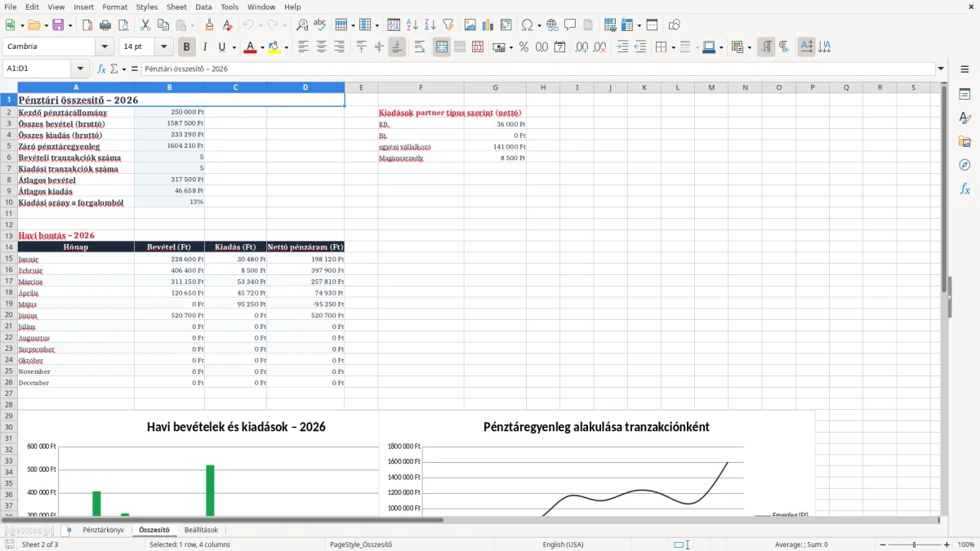Open font color dropdown arrow
This screenshot has width=980, height=551.
[x=261, y=47]
